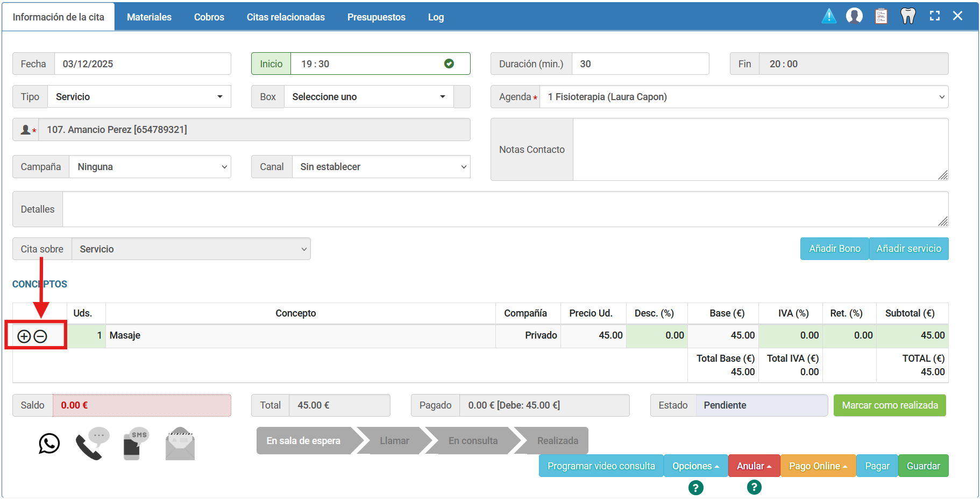Click the email envelope icon

pyautogui.click(x=180, y=444)
